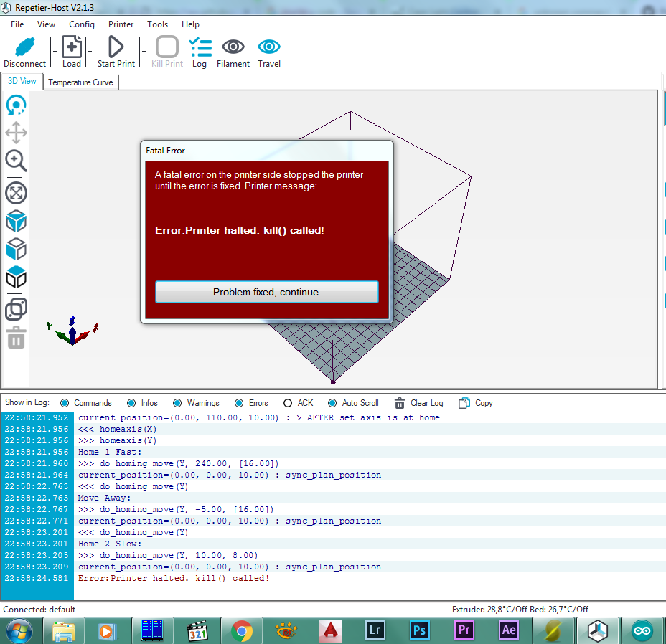
Task: Select the 'Home 2 Slow:' log line
Action: click(x=110, y=544)
